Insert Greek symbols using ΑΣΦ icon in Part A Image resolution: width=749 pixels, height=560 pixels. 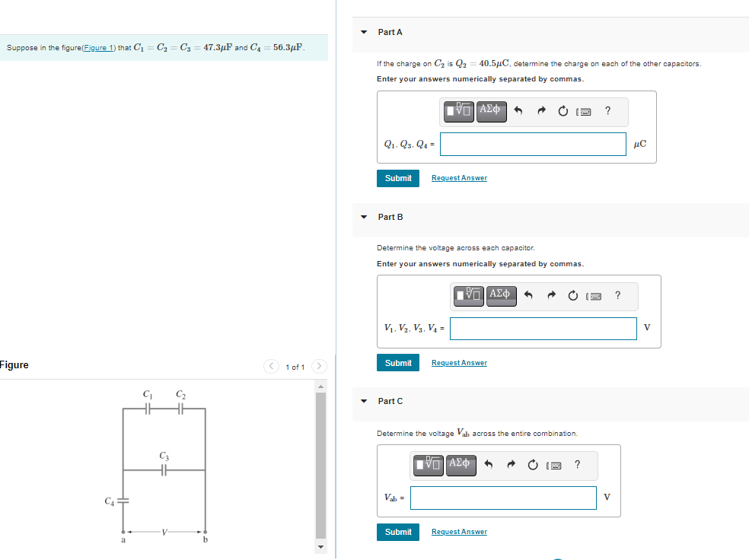coord(491,111)
